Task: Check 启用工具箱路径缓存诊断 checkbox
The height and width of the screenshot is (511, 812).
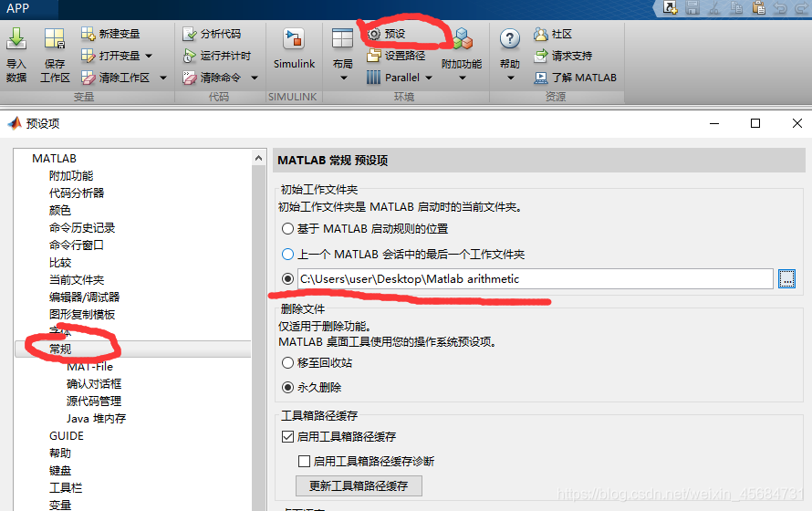Action: tap(304, 462)
